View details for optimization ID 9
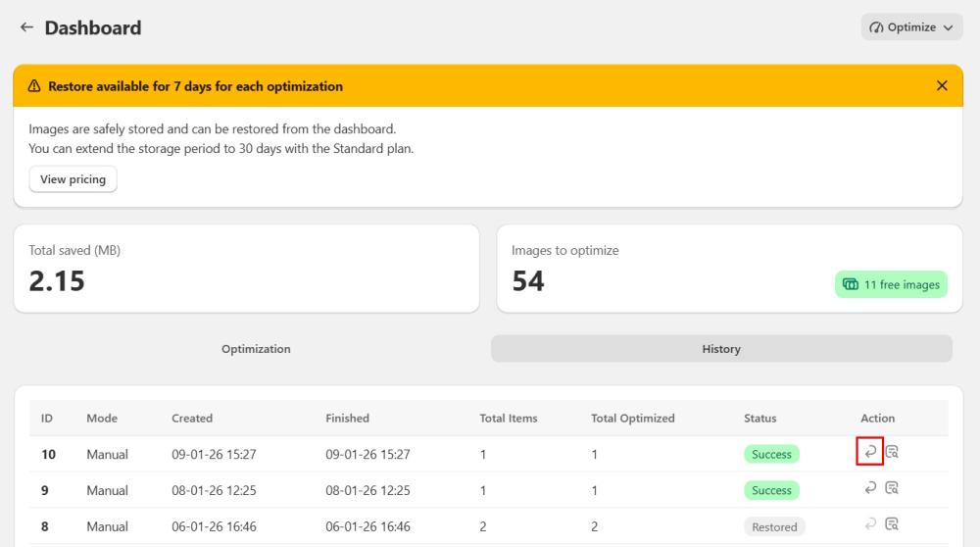This screenshot has width=980, height=547. click(x=892, y=488)
